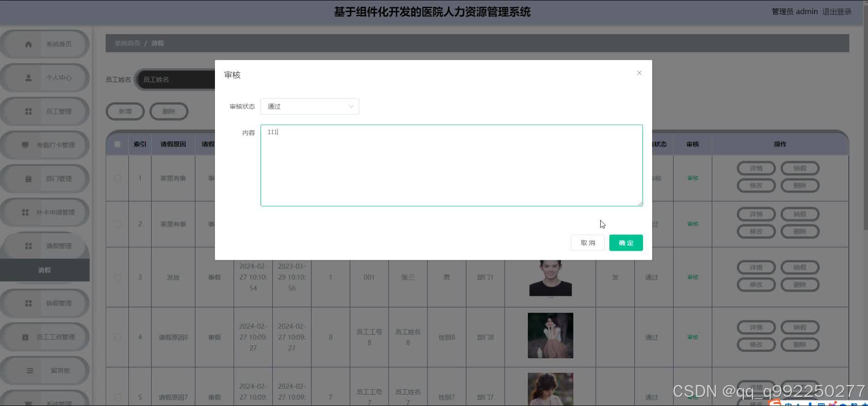Click the grid icon beside 补卡申请管理
The width and height of the screenshot is (868, 406).
pos(25,213)
